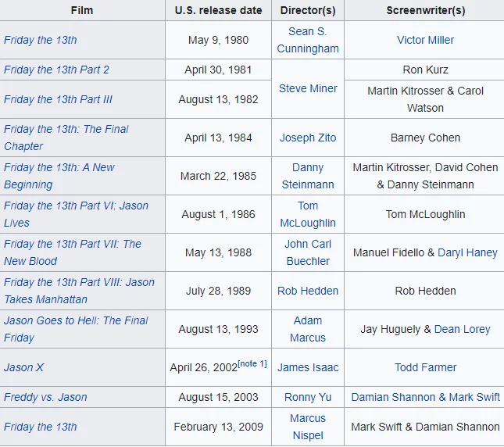Open the Steve Miner director link
Image resolution: width=504 pixels, height=447 pixels.
pyautogui.click(x=308, y=88)
